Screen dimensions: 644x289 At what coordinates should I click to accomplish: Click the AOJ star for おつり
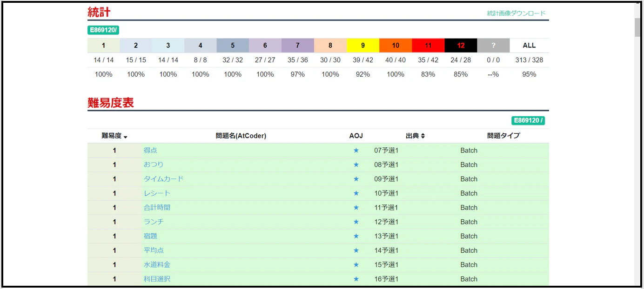tap(356, 165)
